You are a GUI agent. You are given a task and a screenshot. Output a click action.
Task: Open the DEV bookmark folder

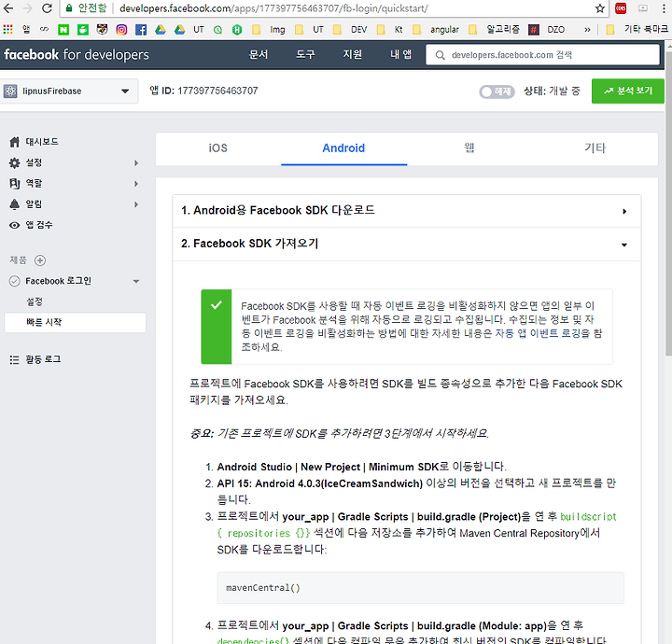[350, 29]
